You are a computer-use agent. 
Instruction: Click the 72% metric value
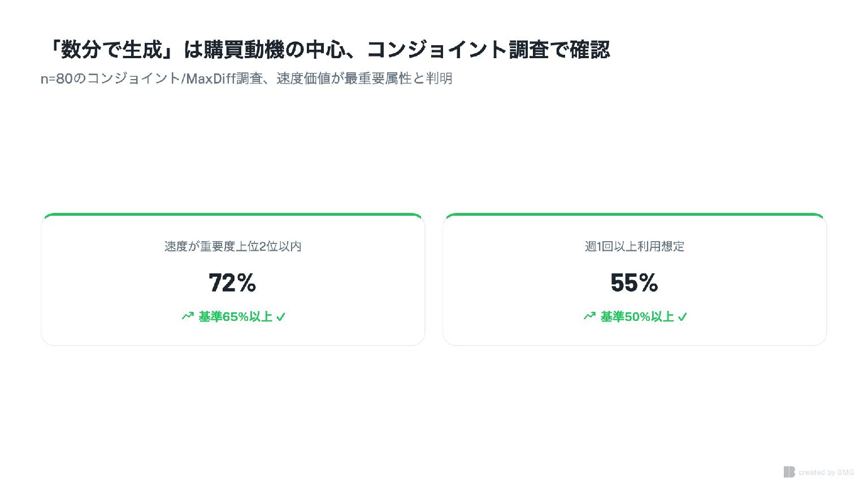pos(232,282)
